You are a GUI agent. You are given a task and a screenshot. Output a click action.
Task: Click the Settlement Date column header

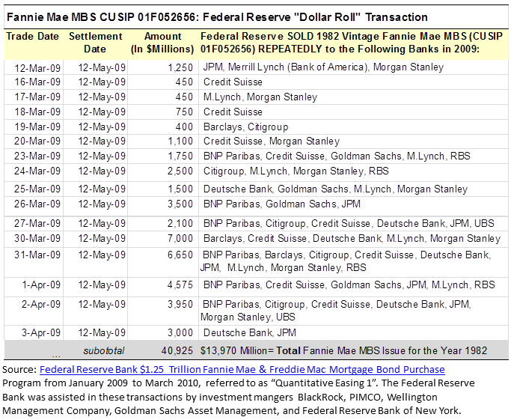point(95,43)
